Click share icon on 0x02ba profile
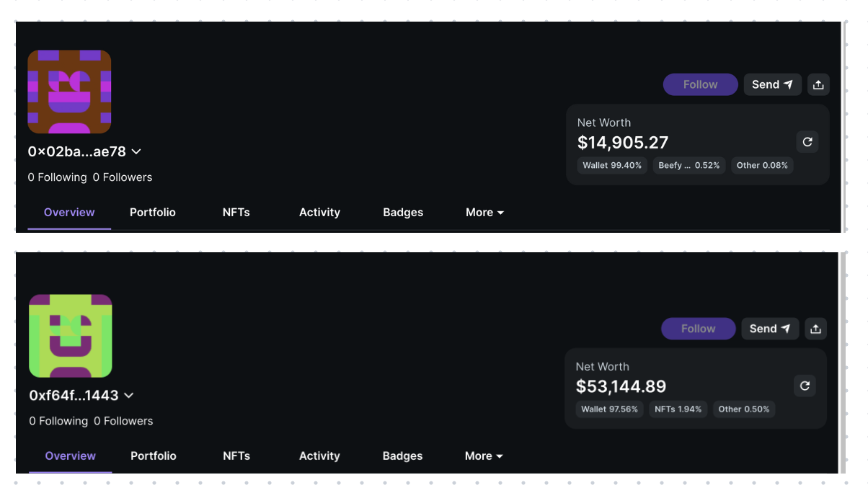 (x=818, y=84)
